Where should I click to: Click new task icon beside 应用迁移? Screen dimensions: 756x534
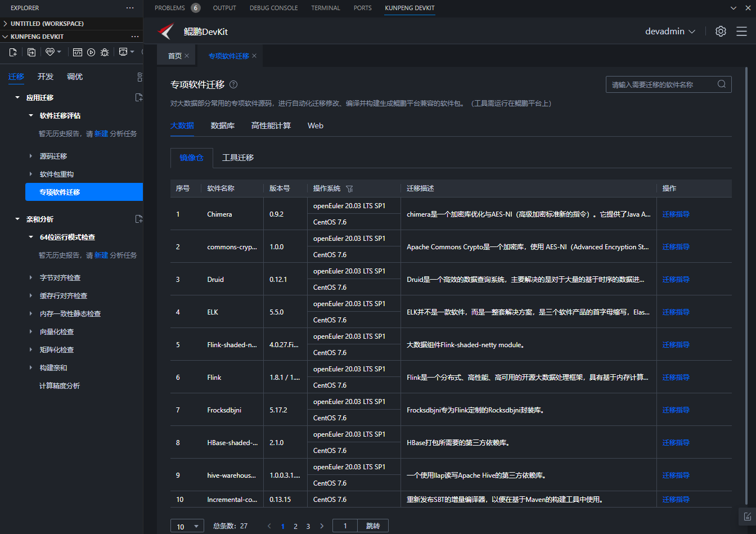[139, 97]
